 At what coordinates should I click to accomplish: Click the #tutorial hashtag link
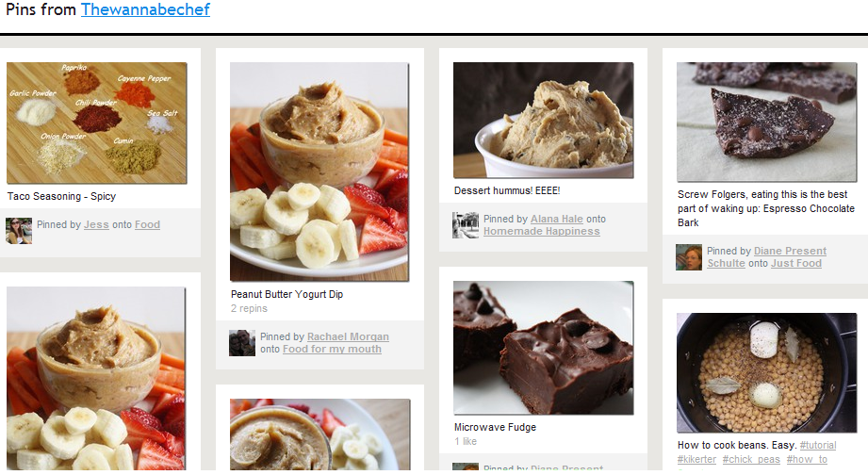tap(818, 445)
